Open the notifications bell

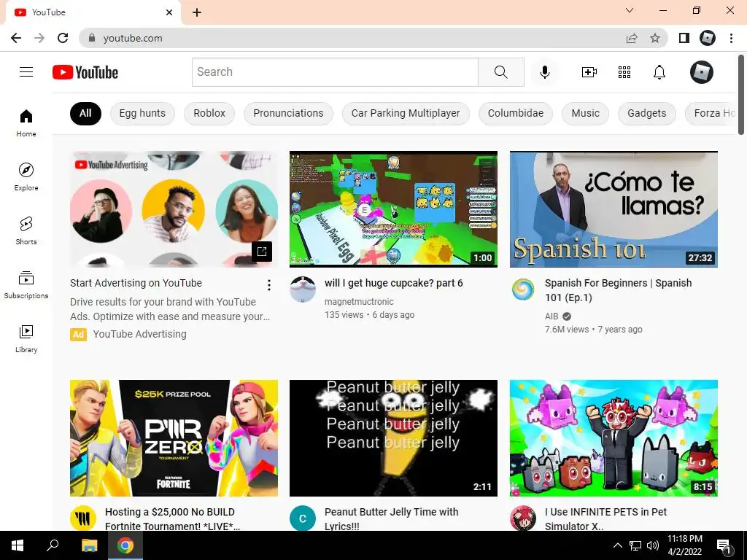tap(659, 72)
